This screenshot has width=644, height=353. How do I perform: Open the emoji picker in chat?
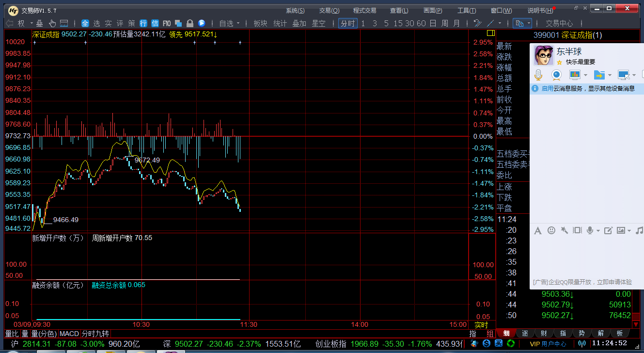[x=551, y=231]
